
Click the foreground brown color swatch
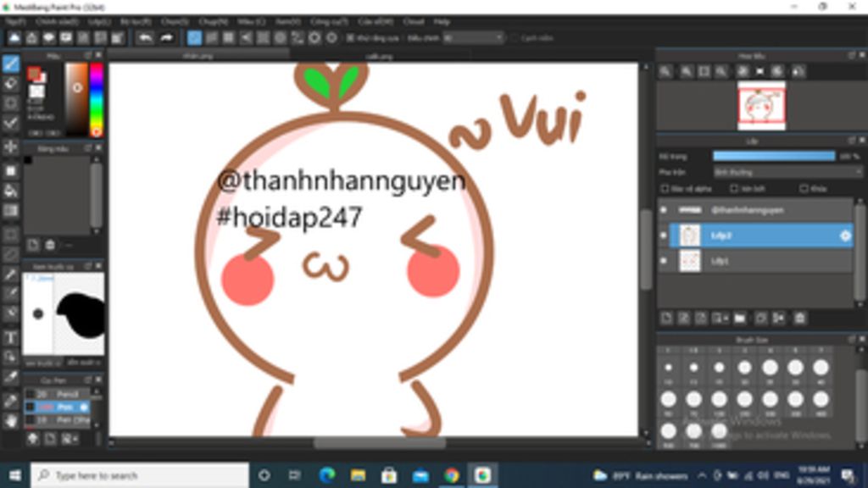34,73
